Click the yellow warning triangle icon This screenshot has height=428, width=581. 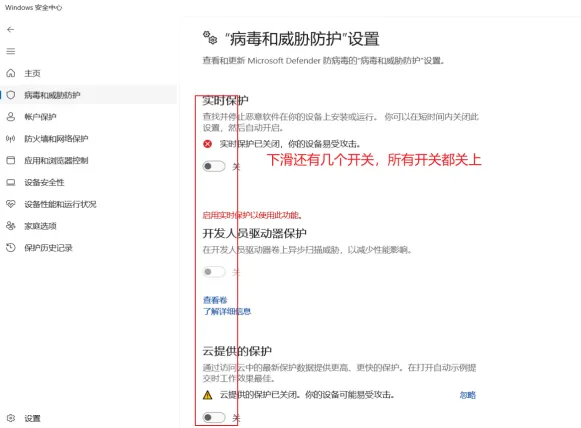(208, 395)
